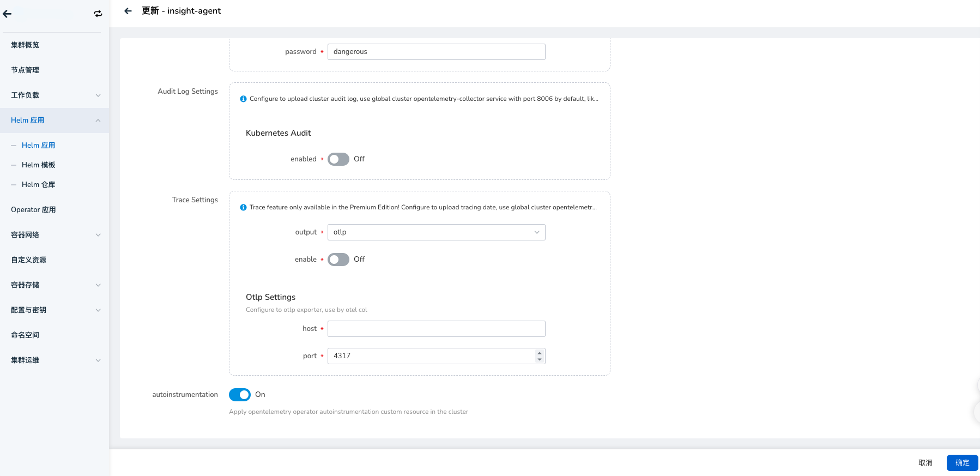Open Helm 模板 submenu item
This screenshot has width=980, height=476.
(39, 165)
